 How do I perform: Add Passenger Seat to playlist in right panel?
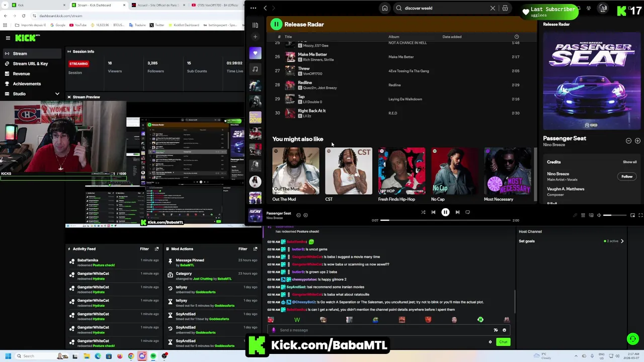[637, 141]
